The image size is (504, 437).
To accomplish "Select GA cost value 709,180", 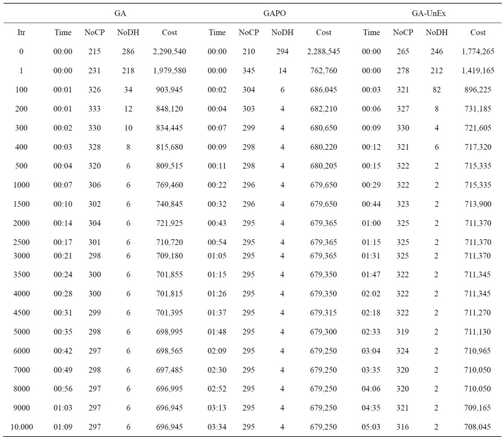I will coord(169,255).
